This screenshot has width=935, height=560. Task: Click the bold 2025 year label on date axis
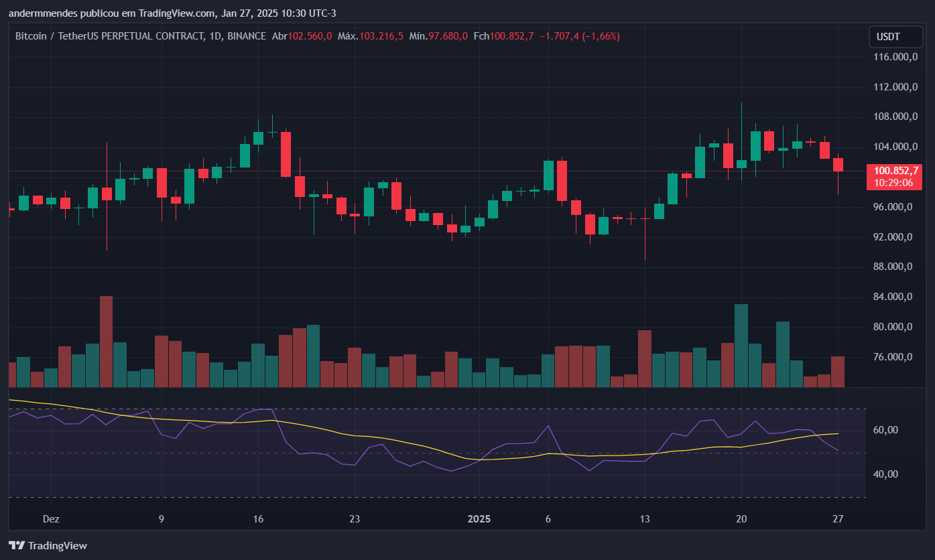coord(479,519)
